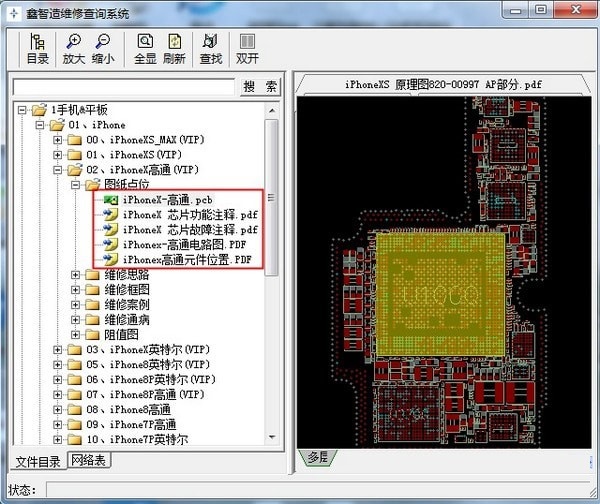Zoom in with the 放大 tool
The width and height of the screenshot is (600, 504).
coord(74,49)
